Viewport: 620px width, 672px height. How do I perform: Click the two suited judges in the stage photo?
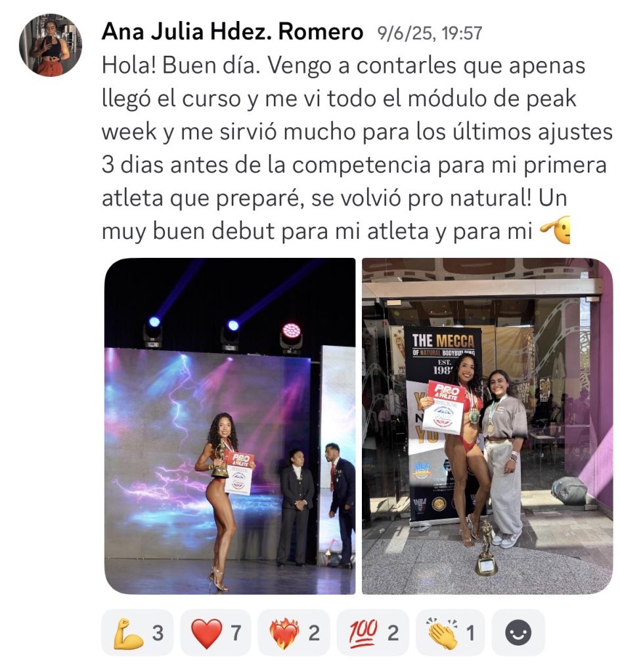click(318, 506)
